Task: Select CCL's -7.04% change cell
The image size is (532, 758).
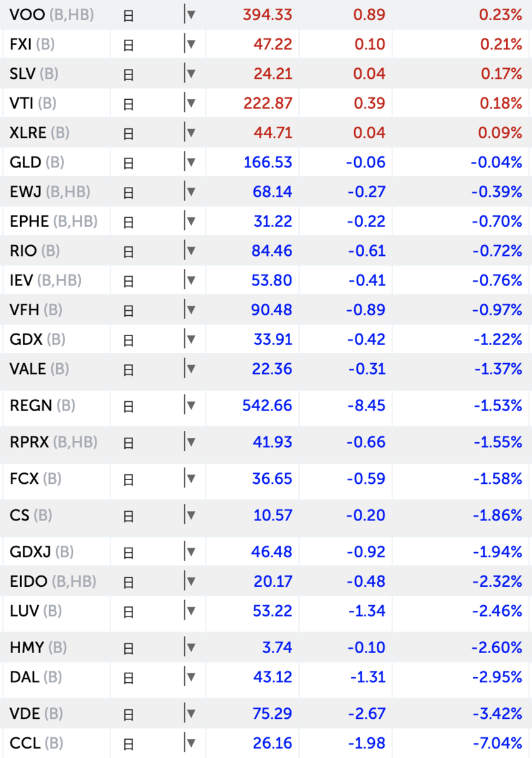Action: (497, 743)
